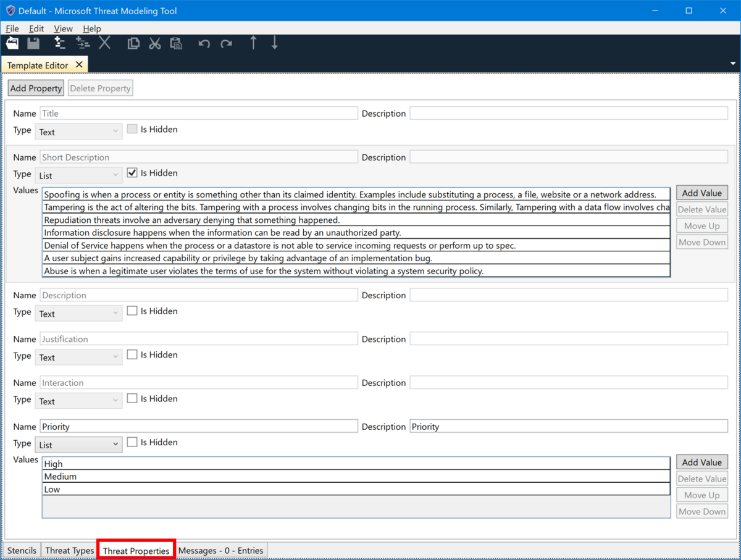The width and height of the screenshot is (741, 560).
Task: Click the save floppy disk icon
Action: click(33, 43)
